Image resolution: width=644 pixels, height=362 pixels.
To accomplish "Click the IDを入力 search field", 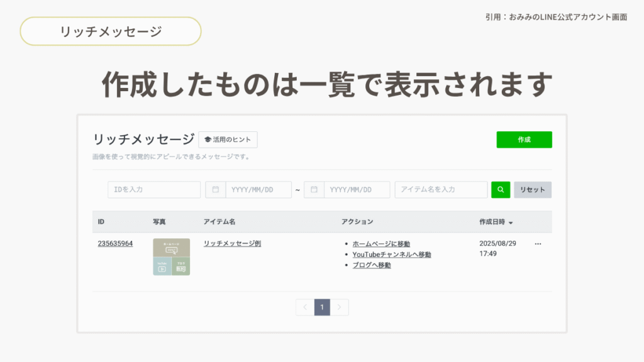I will click(154, 190).
